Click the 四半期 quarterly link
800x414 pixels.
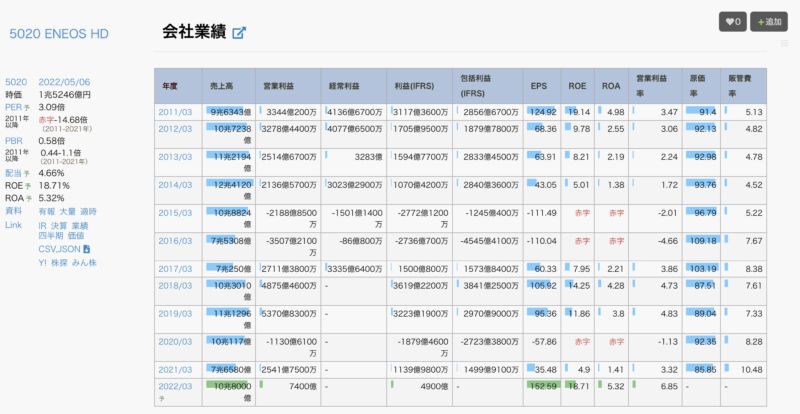point(51,236)
